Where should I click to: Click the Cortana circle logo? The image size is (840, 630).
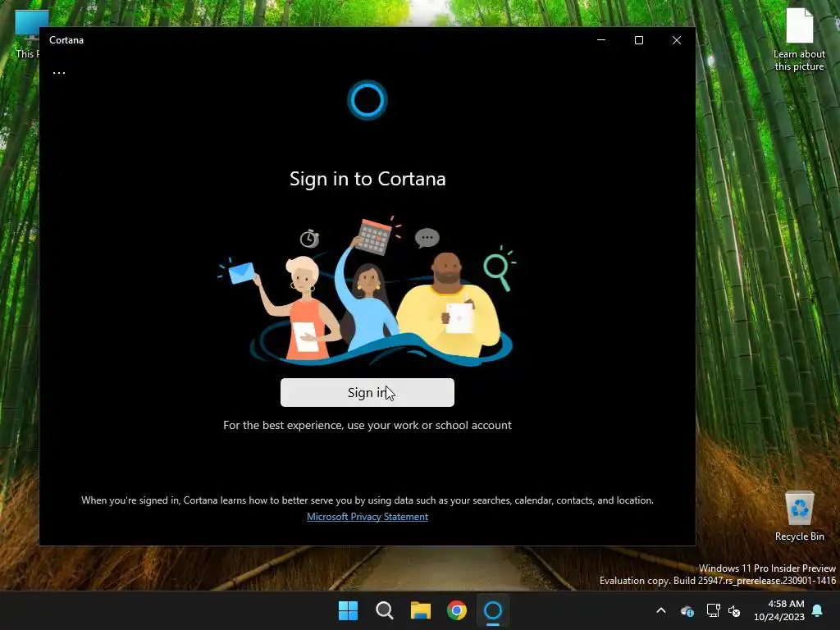tap(367, 100)
